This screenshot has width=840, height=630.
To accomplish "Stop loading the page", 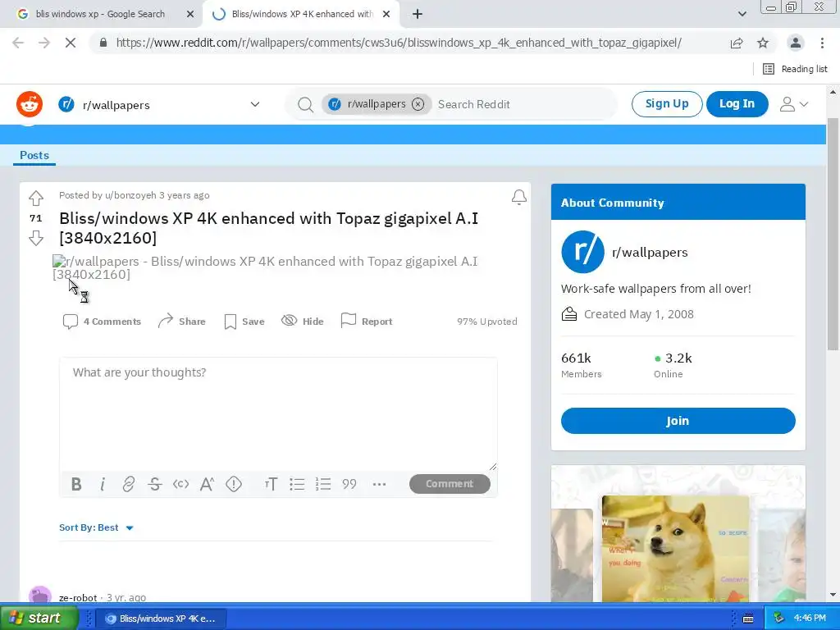I will 71,43.
